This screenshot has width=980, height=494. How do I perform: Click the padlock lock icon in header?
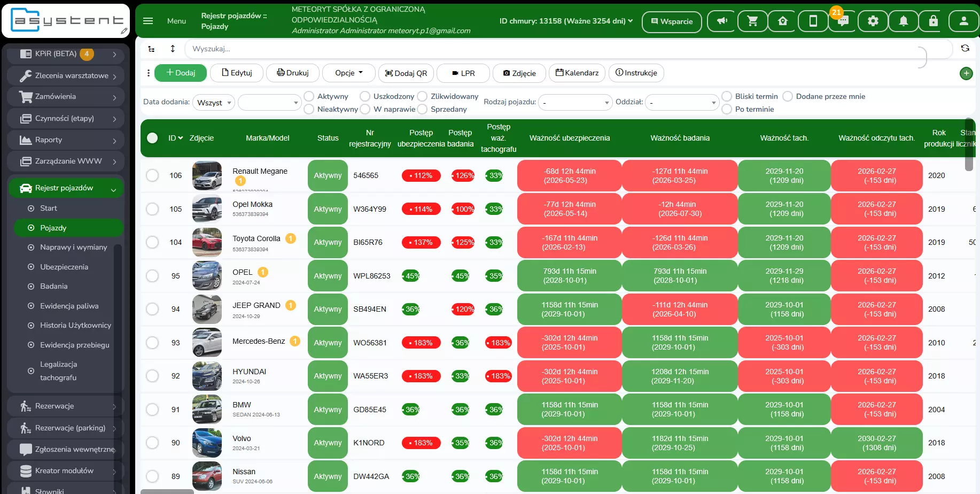[x=933, y=21]
